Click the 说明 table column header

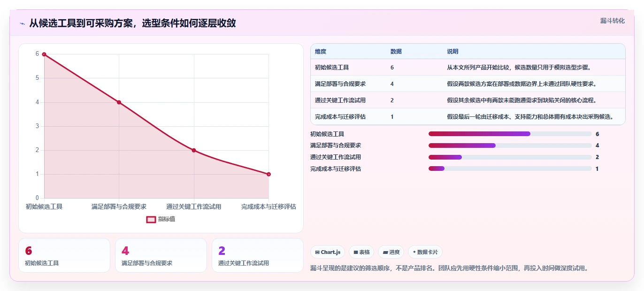click(452, 51)
